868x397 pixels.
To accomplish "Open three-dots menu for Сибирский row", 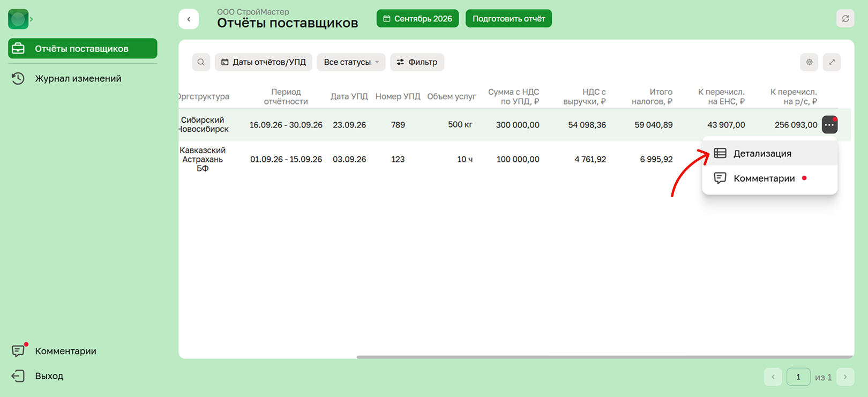I will [829, 125].
